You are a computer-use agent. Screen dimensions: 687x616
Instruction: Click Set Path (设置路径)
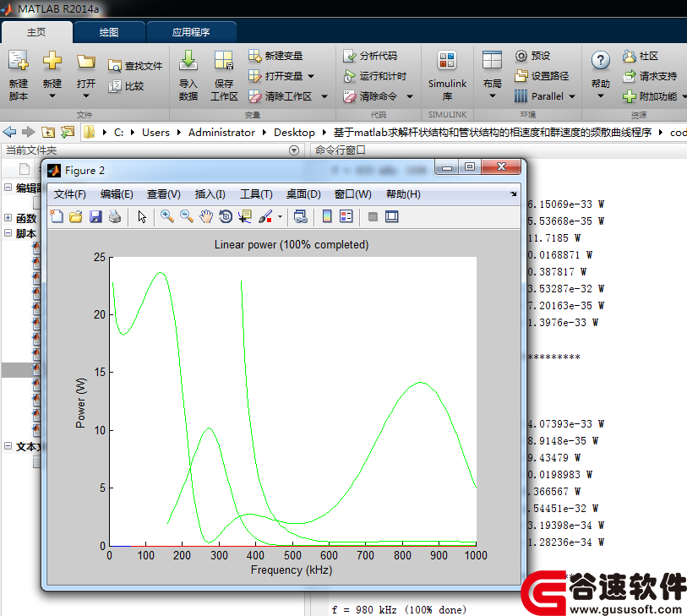[542, 76]
